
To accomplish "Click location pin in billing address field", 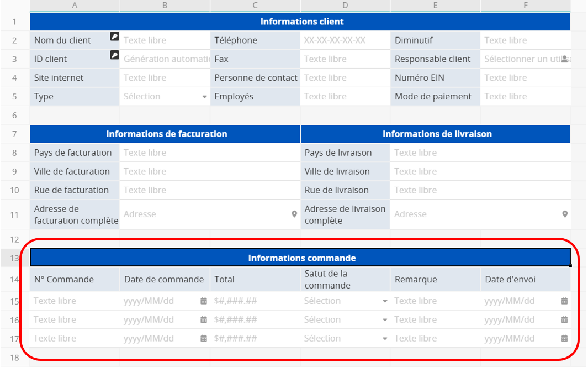I will click(294, 214).
